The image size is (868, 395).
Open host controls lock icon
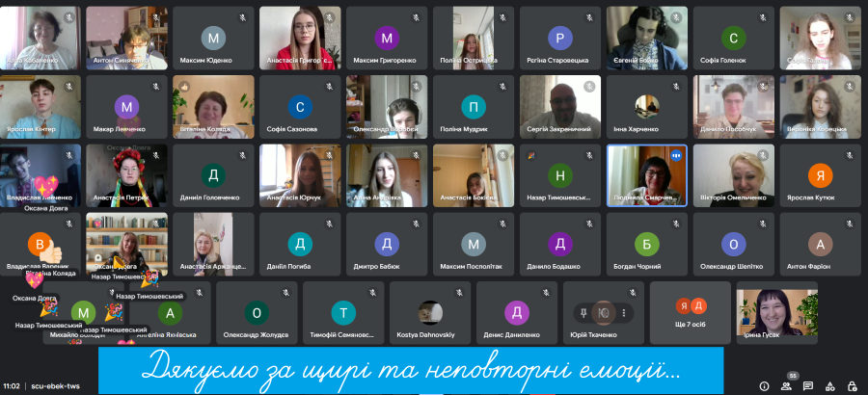[x=854, y=386]
